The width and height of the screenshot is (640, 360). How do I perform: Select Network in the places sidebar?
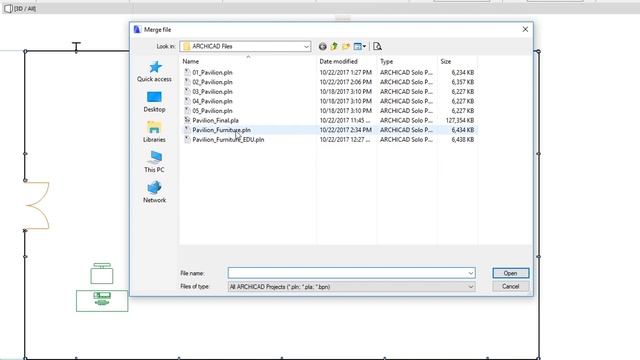tap(154, 193)
